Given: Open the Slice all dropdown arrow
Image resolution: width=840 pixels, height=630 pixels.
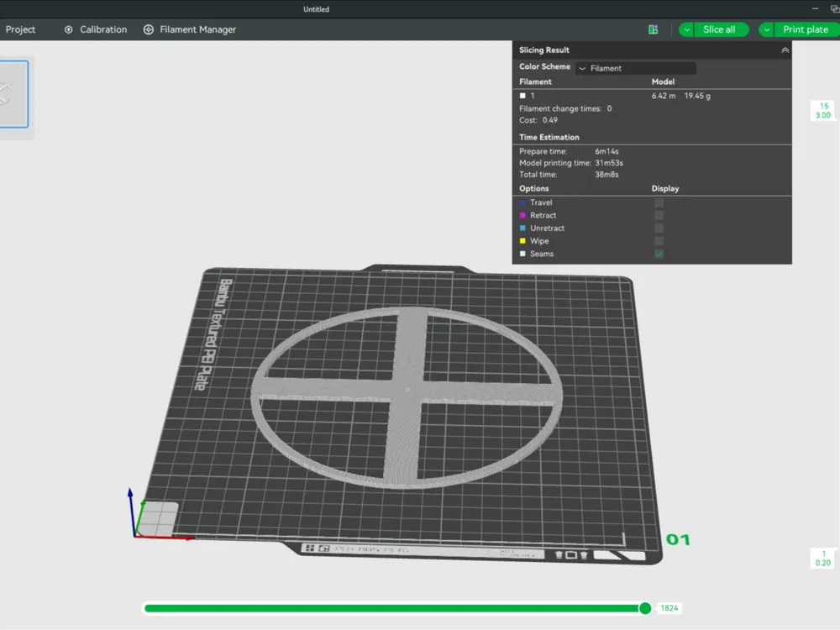Looking at the screenshot, I should [x=687, y=29].
